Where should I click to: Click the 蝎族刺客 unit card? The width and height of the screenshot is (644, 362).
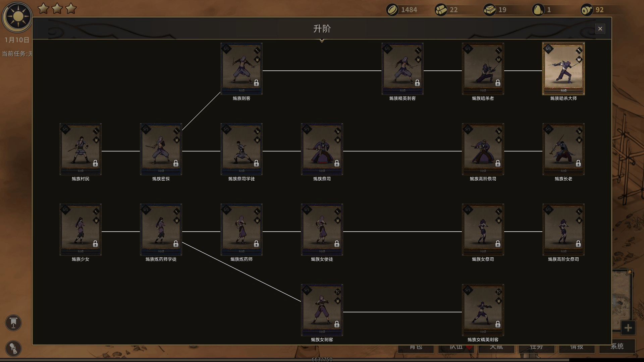(x=241, y=69)
